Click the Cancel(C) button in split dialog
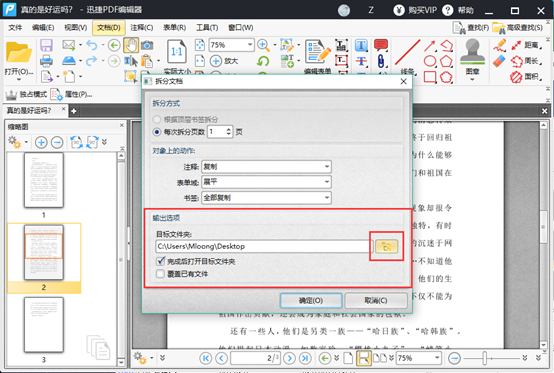Image resolution: width=554 pixels, height=373 pixels. point(376,301)
